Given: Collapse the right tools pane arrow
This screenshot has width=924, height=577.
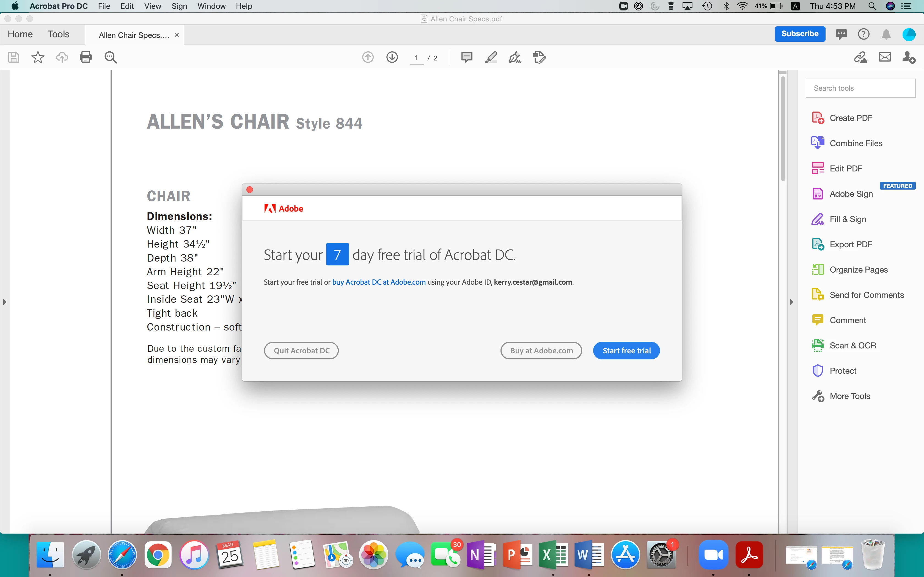Looking at the screenshot, I should 791,302.
